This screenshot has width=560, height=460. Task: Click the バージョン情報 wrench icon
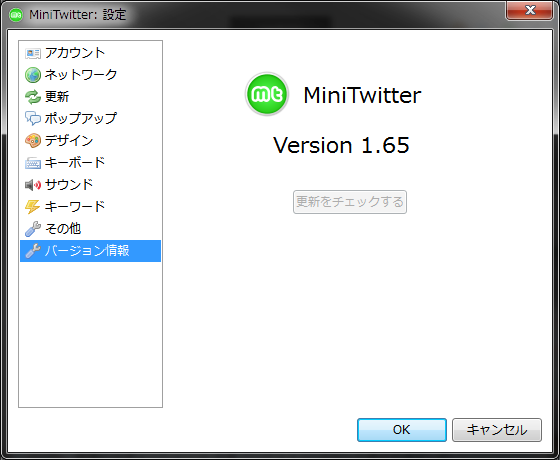[x=32, y=251]
